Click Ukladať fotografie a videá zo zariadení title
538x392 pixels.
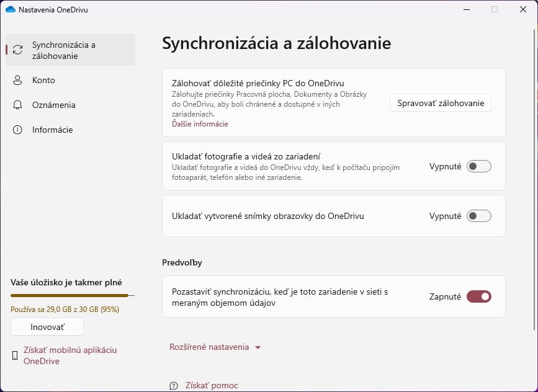click(x=246, y=156)
